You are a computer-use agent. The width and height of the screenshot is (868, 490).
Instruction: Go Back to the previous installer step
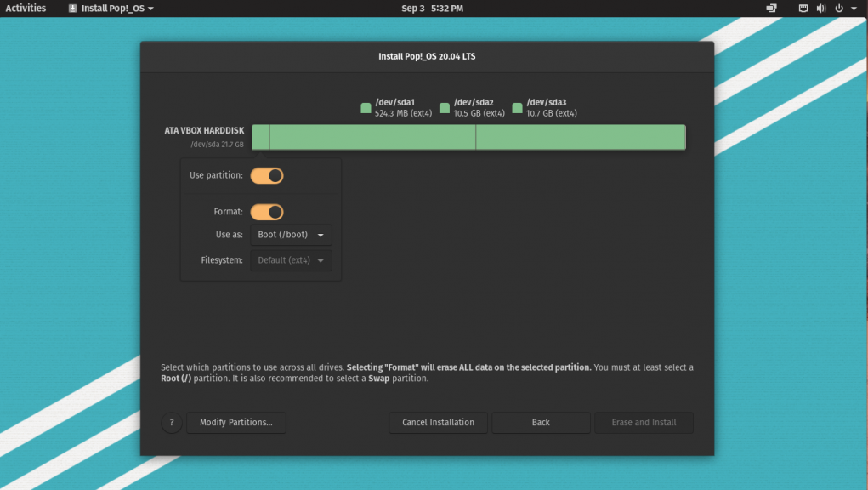(x=541, y=423)
